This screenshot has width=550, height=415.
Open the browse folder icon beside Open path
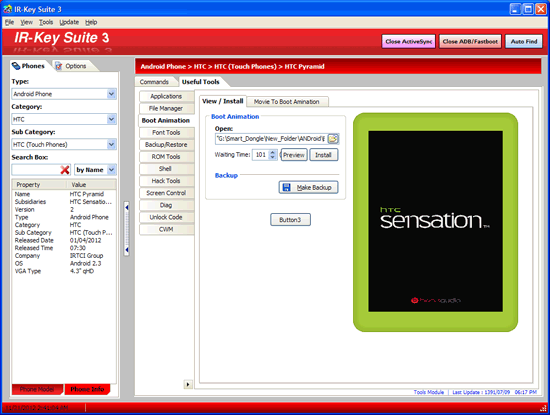click(x=333, y=139)
